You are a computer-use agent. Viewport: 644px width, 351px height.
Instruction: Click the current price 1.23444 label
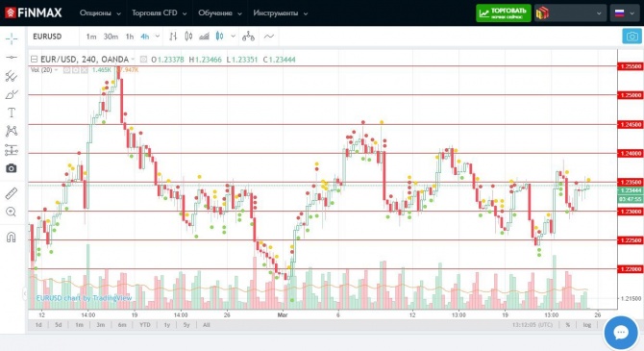click(x=630, y=190)
